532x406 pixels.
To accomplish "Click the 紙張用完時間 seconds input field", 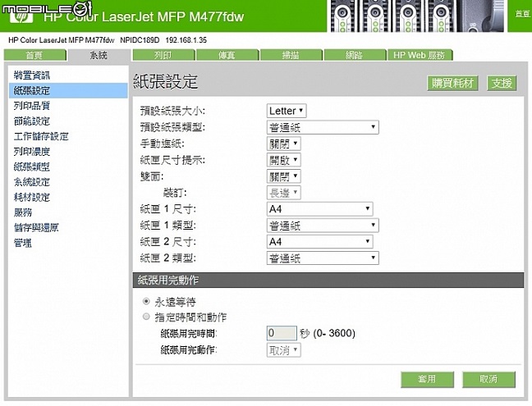I will click(x=282, y=333).
